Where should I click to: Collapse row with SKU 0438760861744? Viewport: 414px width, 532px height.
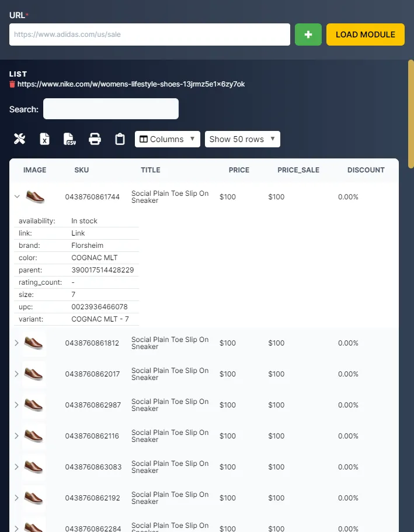click(17, 197)
